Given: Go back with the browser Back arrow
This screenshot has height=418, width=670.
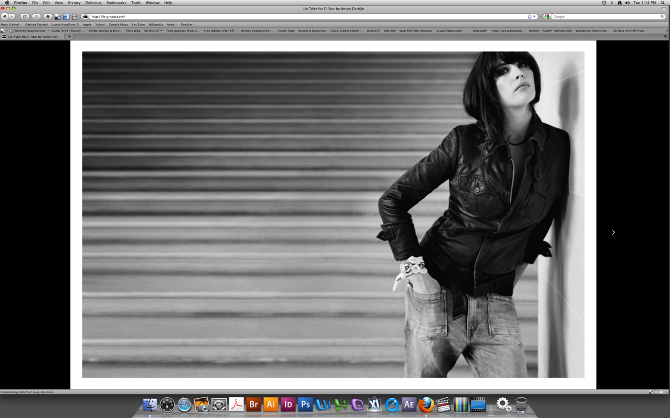Looking at the screenshot, I should pos(4,16).
